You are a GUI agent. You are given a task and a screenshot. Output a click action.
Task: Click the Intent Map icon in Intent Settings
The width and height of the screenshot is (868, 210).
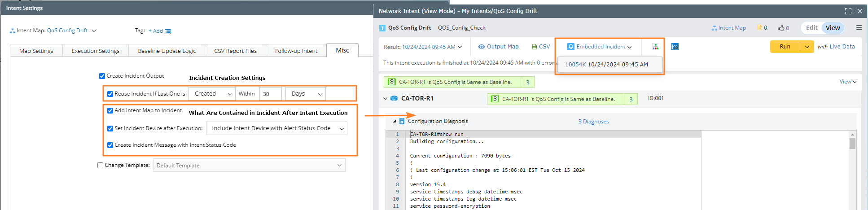pos(12,31)
